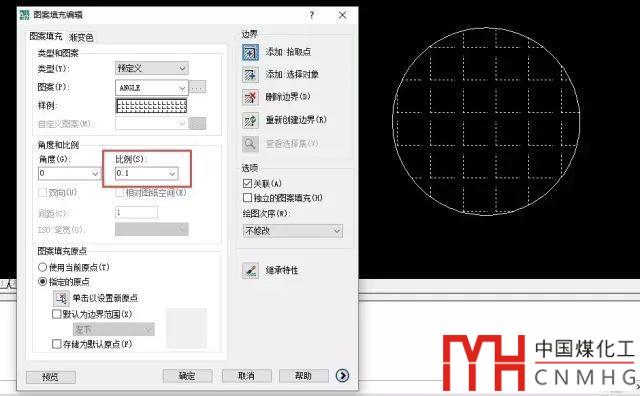The height and width of the screenshot is (396, 640).
Task: Toggle the Associative (关联) checkbox
Action: [x=247, y=183]
